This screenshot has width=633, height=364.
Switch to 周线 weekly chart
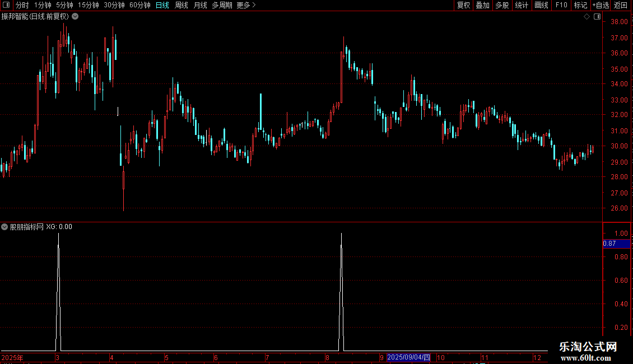[x=181, y=5]
